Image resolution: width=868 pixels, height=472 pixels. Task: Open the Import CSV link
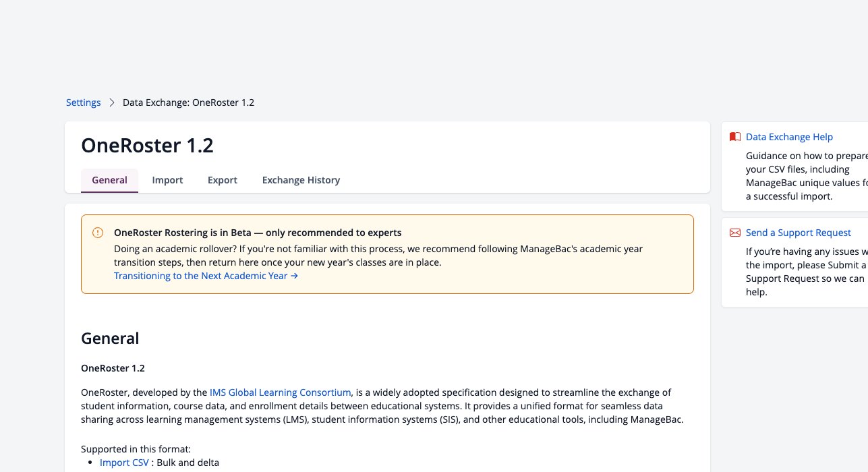(124, 463)
